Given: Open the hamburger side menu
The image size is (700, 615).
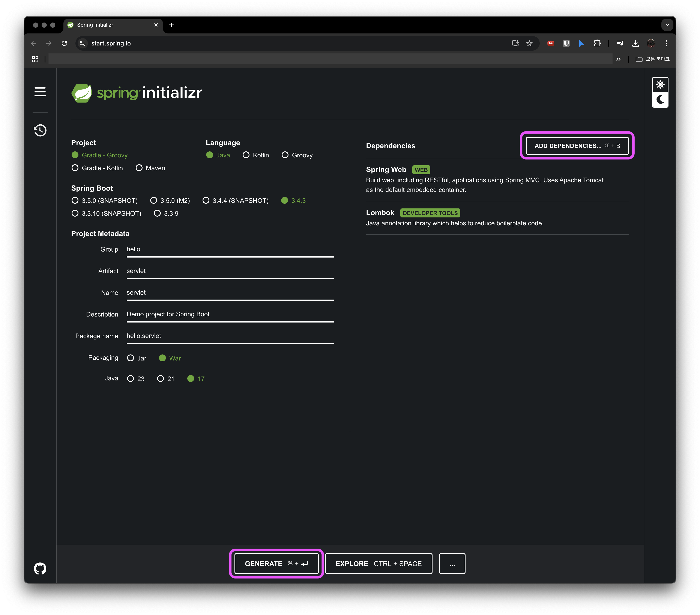Looking at the screenshot, I should [x=40, y=92].
